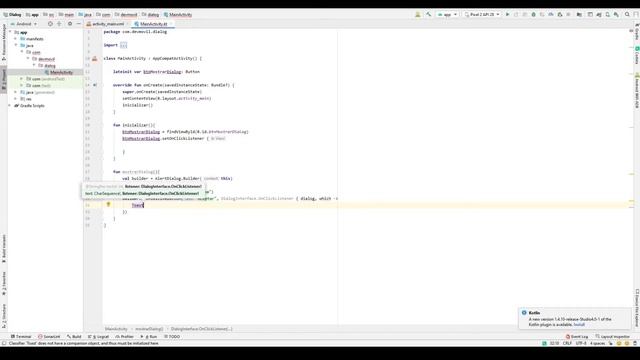Click the UTF-8 encoding status item
Screen dimensions: 640x360
pyautogui.click(x=581, y=343)
